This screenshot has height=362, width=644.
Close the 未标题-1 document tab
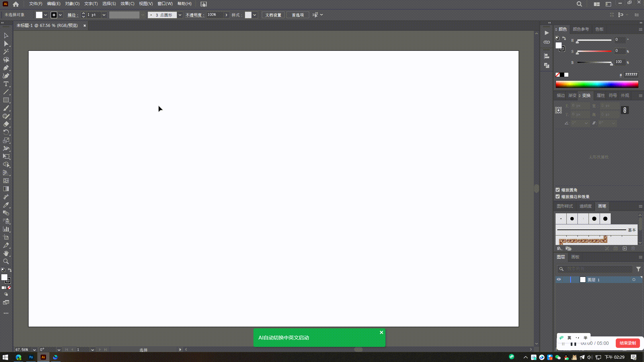pos(85,26)
